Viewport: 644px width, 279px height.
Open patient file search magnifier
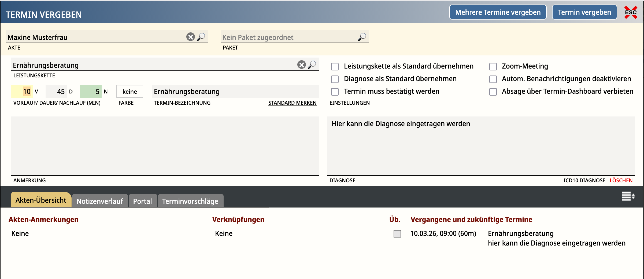pyautogui.click(x=201, y=37)
